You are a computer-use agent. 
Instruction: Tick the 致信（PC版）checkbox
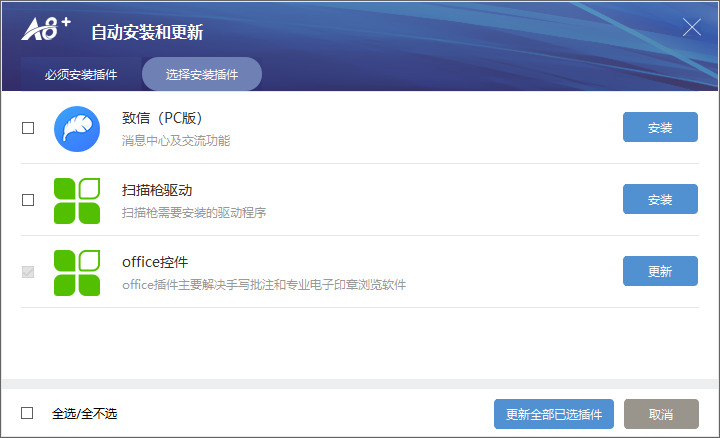click(x=28, y=128)
